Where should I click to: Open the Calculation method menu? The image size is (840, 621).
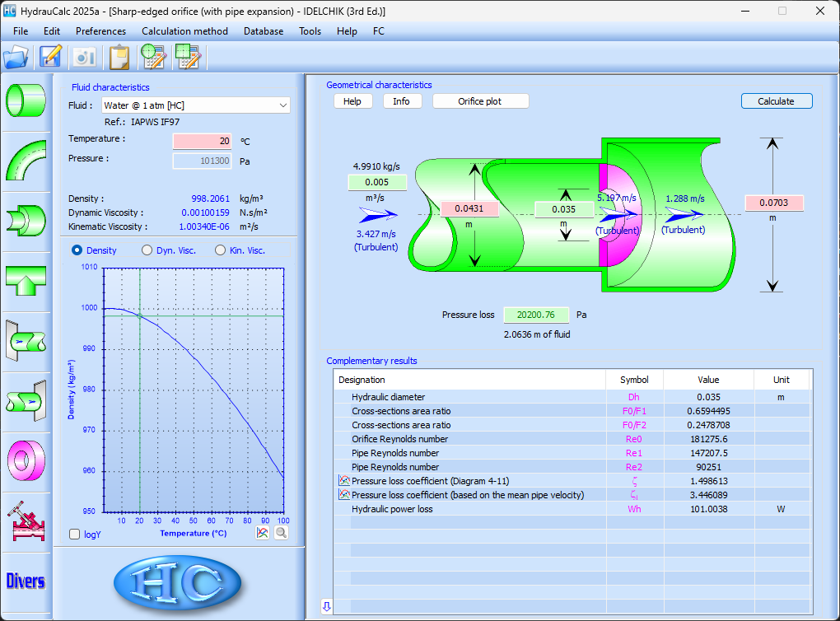[184, 31]
